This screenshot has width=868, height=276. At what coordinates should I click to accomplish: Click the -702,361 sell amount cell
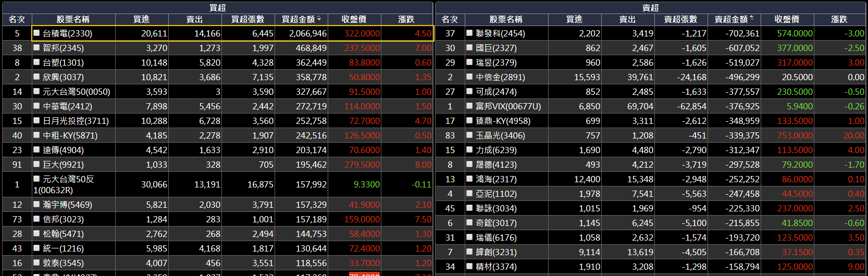pyautogui.click(x=734, y=33)
